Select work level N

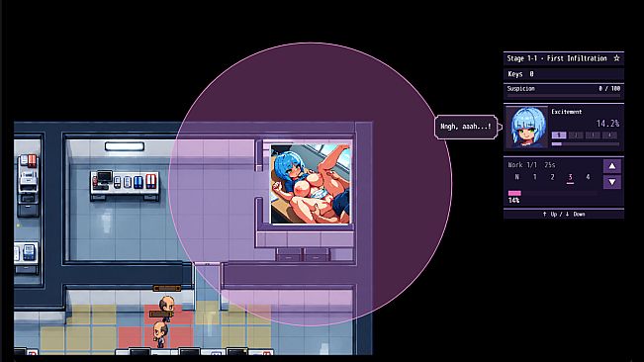coord(516,177)
